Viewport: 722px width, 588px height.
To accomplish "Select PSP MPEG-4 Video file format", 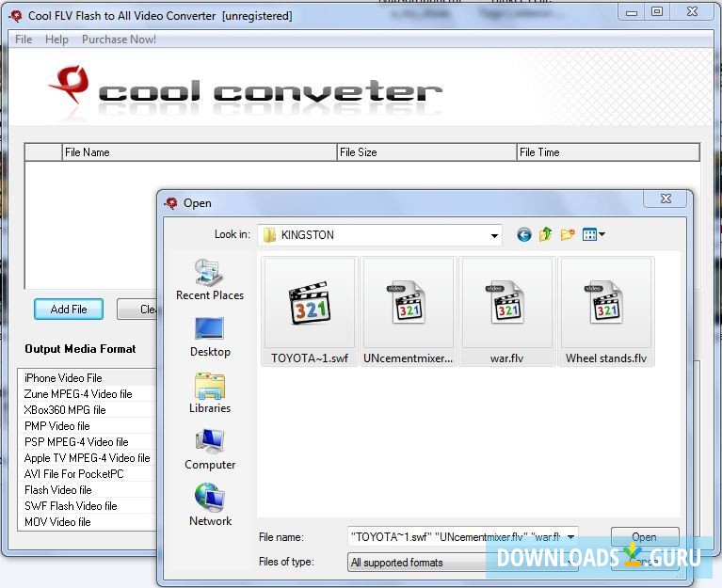I will tap(88, 441).
